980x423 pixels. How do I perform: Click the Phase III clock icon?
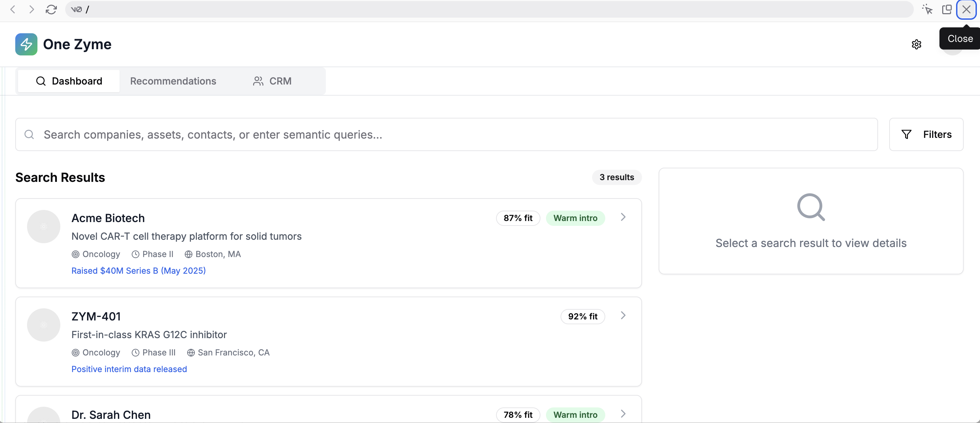click(x=136, y=353)
